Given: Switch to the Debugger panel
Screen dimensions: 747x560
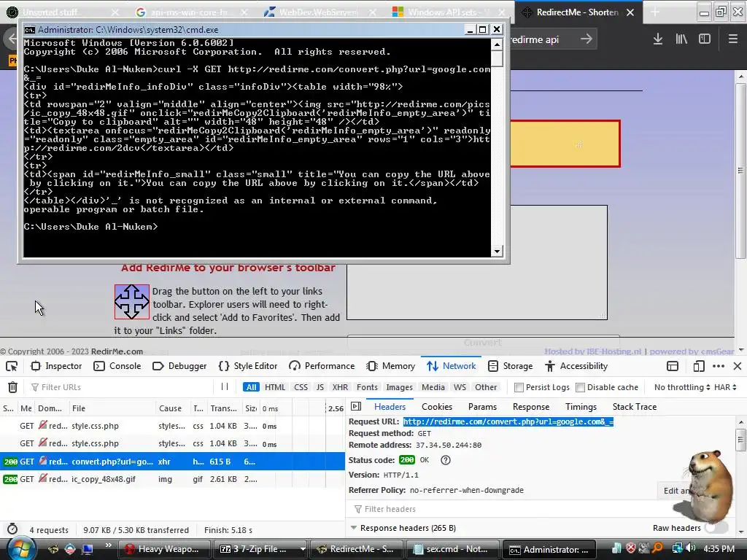Looking at the screenshot, I should [179, 366].
